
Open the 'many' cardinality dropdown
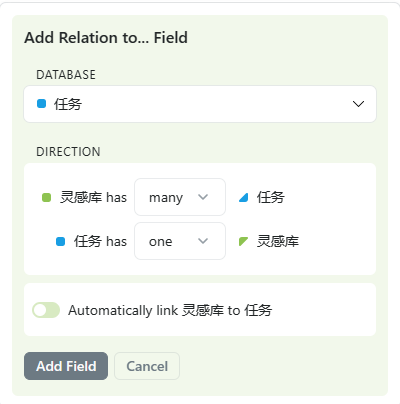click(180, 197)
